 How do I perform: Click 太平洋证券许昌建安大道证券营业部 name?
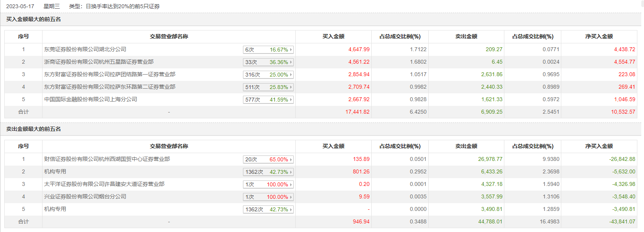coord(104,184)
